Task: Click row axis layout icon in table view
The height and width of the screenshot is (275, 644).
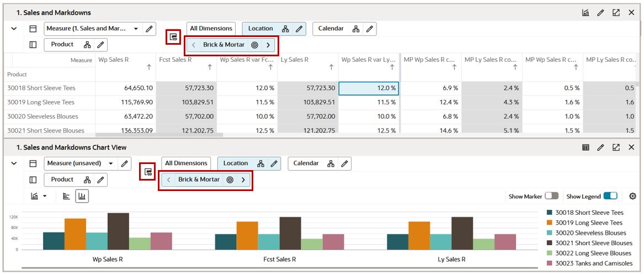Action: [33, 29]
